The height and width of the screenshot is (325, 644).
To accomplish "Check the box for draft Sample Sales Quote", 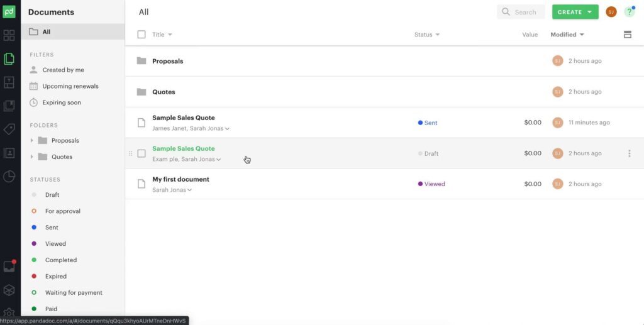I will (142, 153).
